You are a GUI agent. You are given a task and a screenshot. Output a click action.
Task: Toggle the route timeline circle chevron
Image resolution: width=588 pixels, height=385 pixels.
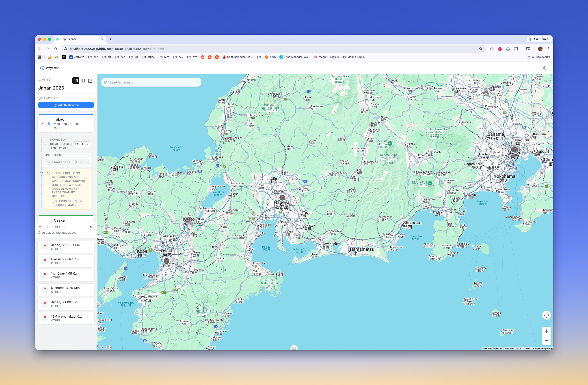(41, 174)
